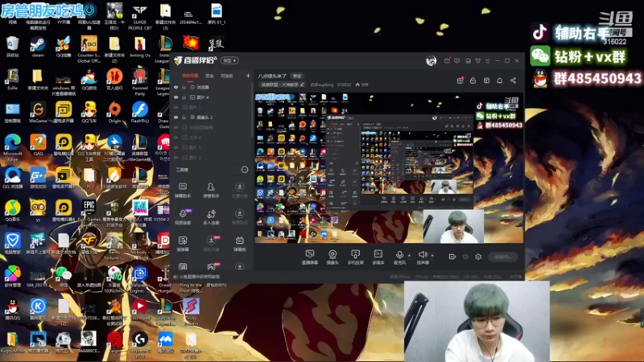Open the hamburger menu in title bar
The width and height of the screenshot is (644, 362).
pyautogui.click(x=488, y=61)
